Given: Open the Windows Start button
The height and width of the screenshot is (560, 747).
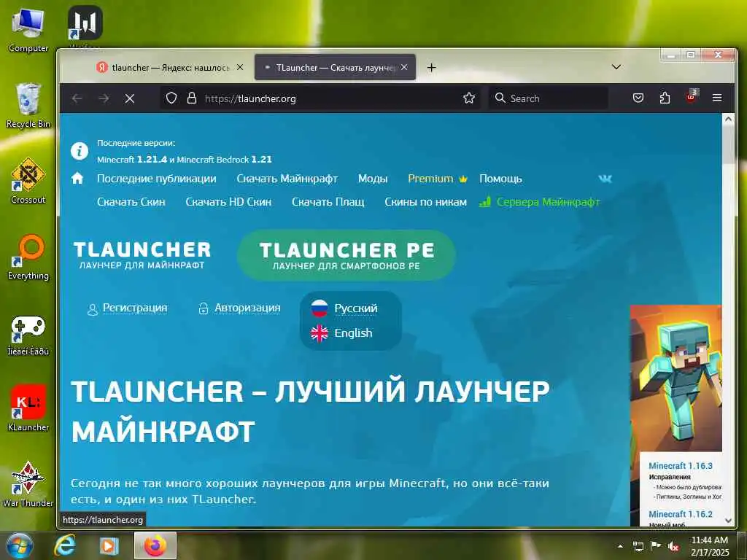Looking at the screenshot, I should 19,545.
